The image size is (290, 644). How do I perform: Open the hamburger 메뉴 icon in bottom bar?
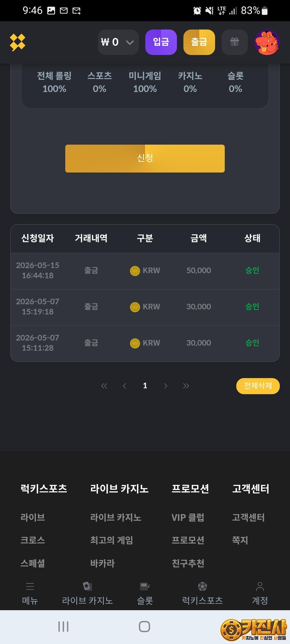30,586
